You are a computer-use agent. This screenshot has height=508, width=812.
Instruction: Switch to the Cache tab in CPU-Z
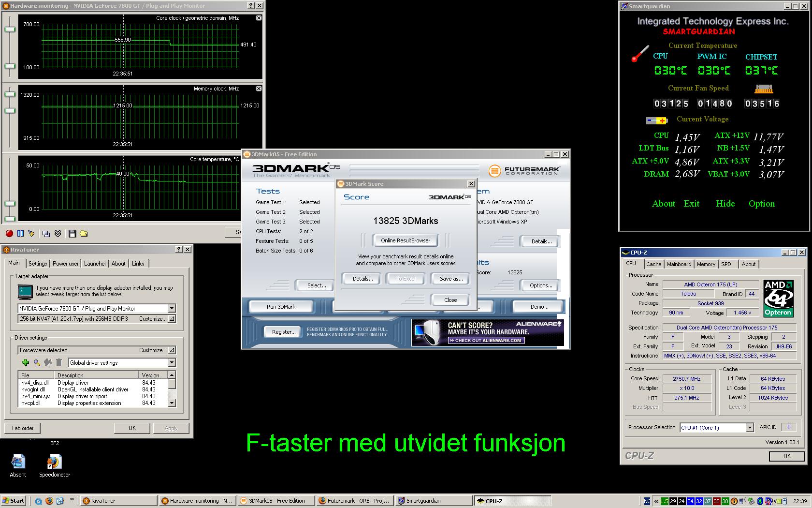(x=653, y=264)
